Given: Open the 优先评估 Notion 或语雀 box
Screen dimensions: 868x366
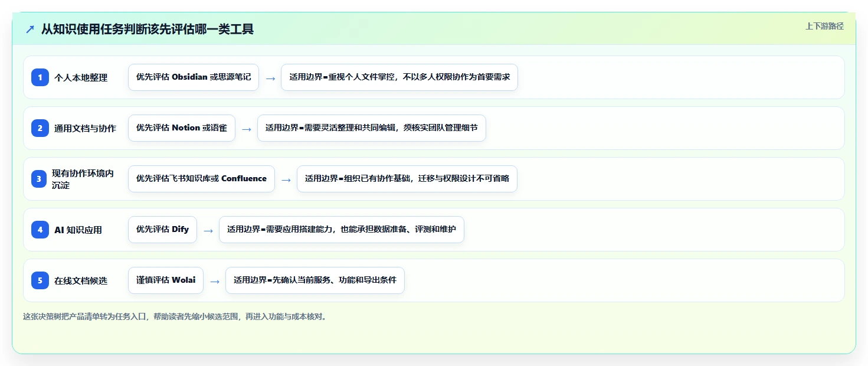Looking at the screenshot, I should click(x=182, y=128).
